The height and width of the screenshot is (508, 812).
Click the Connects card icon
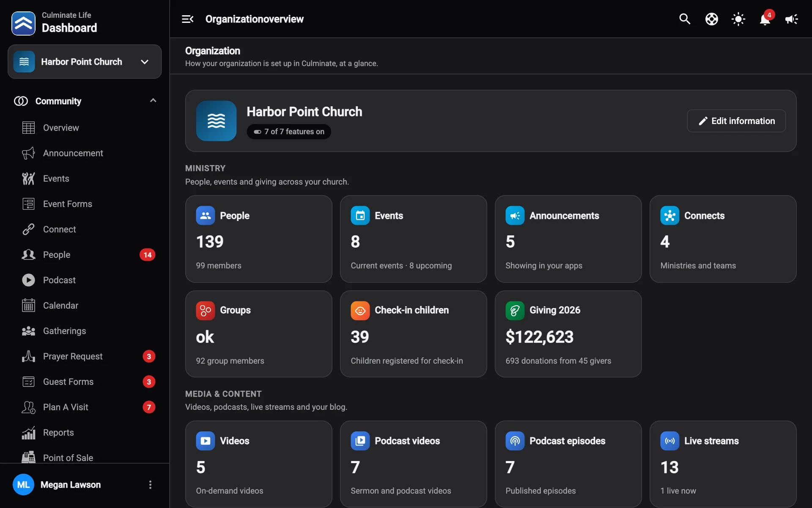669,215
